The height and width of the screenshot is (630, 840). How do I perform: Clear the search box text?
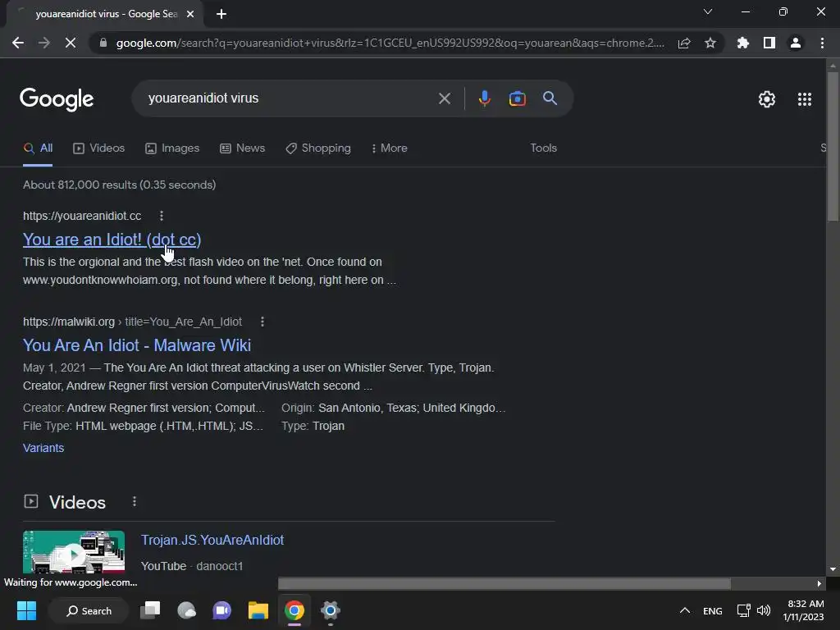point(444,98)
